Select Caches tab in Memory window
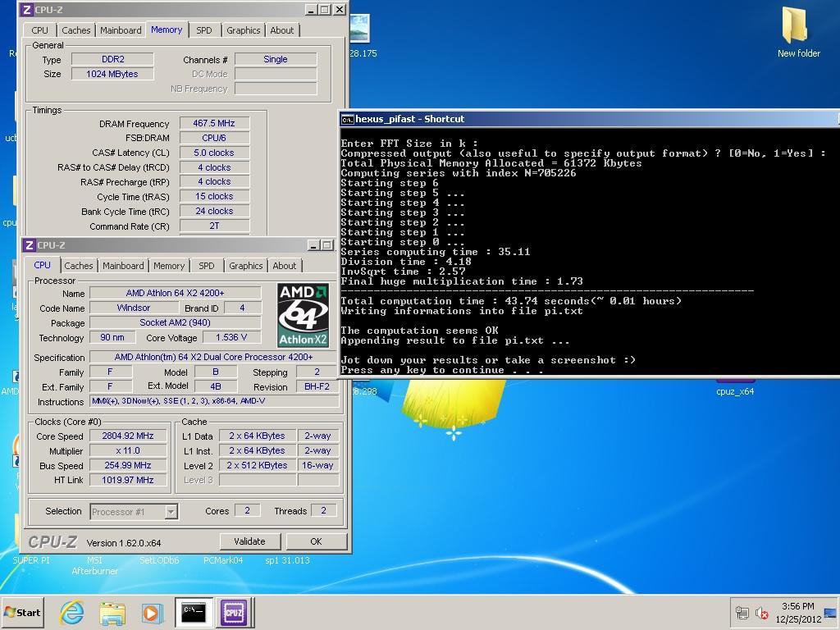The image size is (840, 630). [76, 30]
